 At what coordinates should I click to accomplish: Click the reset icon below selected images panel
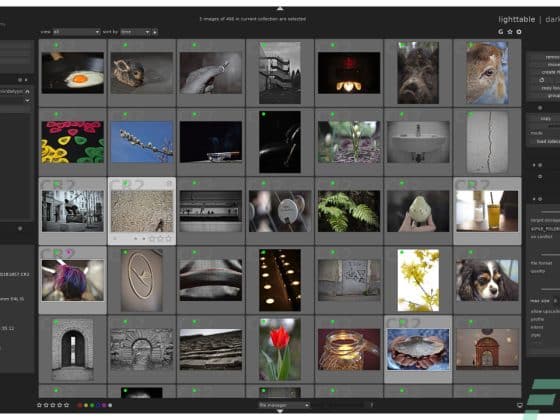(540, 108)
